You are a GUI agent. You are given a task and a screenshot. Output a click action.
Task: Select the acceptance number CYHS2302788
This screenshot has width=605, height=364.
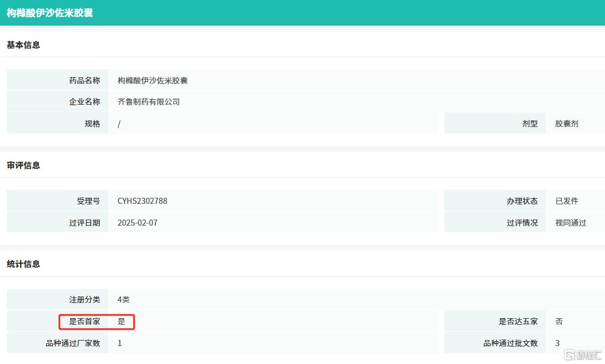tap(142, 201)
